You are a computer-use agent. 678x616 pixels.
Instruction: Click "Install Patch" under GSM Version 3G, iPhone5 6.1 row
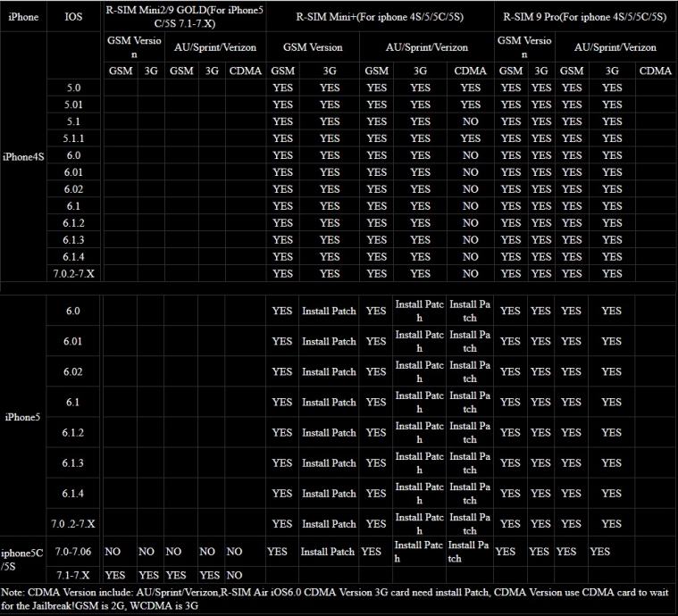click(329, 402)
